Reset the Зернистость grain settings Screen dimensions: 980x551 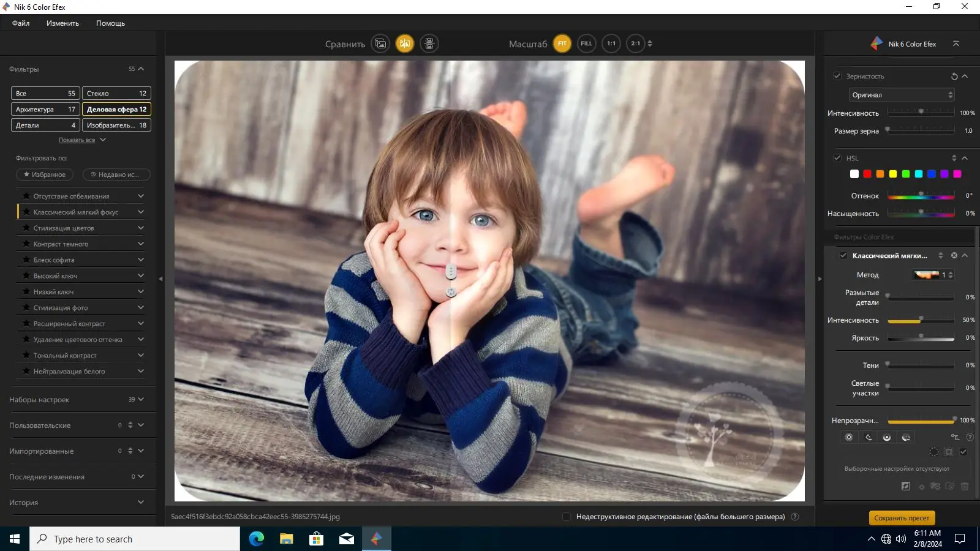[x=954, y=77]
